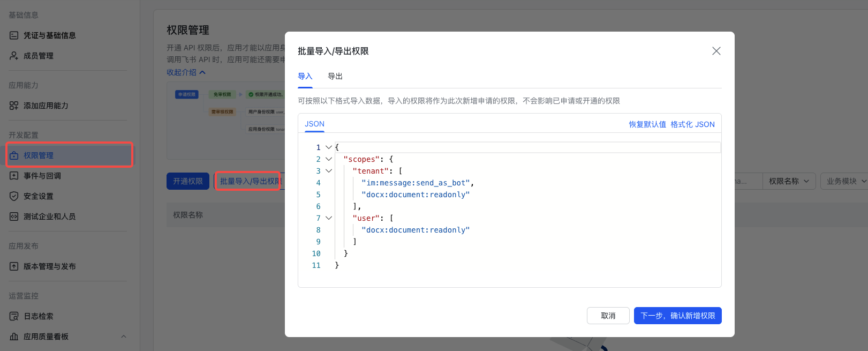The height and width of the screenshot is (351, 868).
Task: Click 下一步，确认新增权限 button
Action: (x=677, y=316)
